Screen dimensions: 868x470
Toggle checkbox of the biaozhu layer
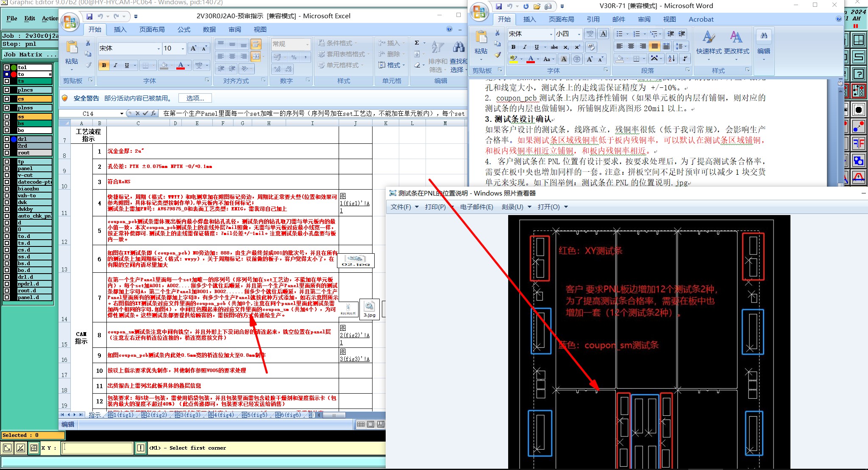7,189
